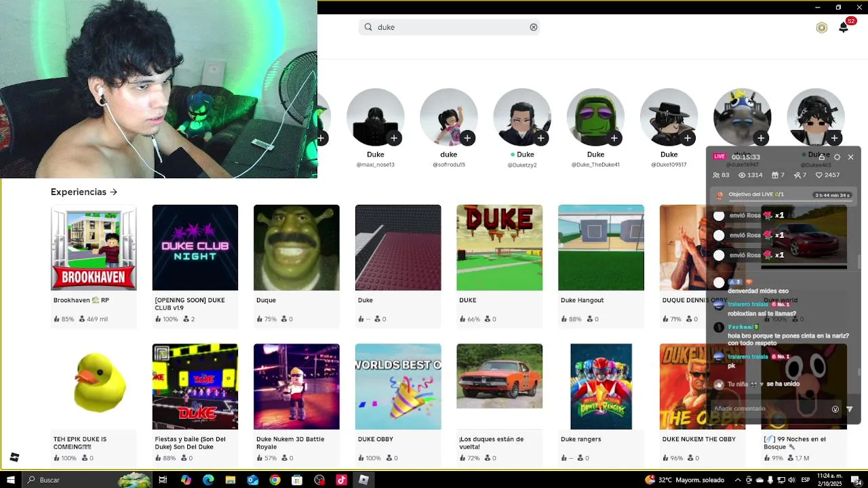The width and height of the screenshot is (868, 488).
Task: Click the gift counter showing 7
Action: tap(778, 175)
